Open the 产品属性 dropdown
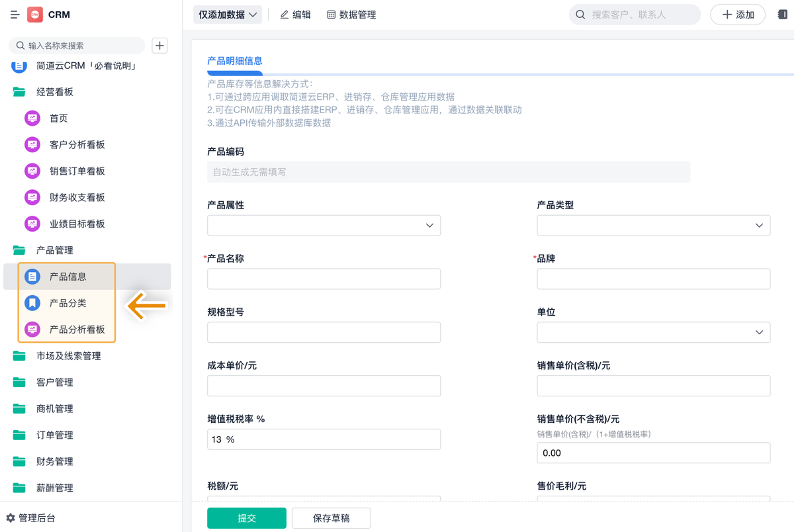The width and height of the screenshot is (794, 532). click(324, 226)
